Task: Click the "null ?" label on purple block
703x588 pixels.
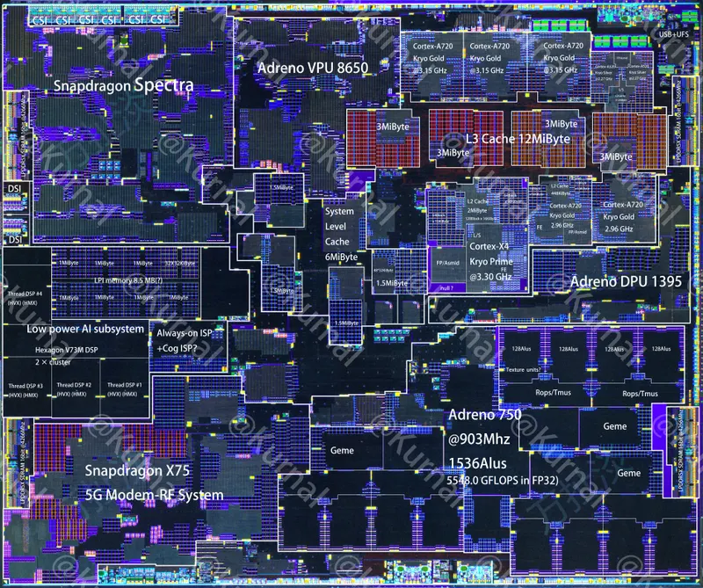Action: tap(446, 288)
